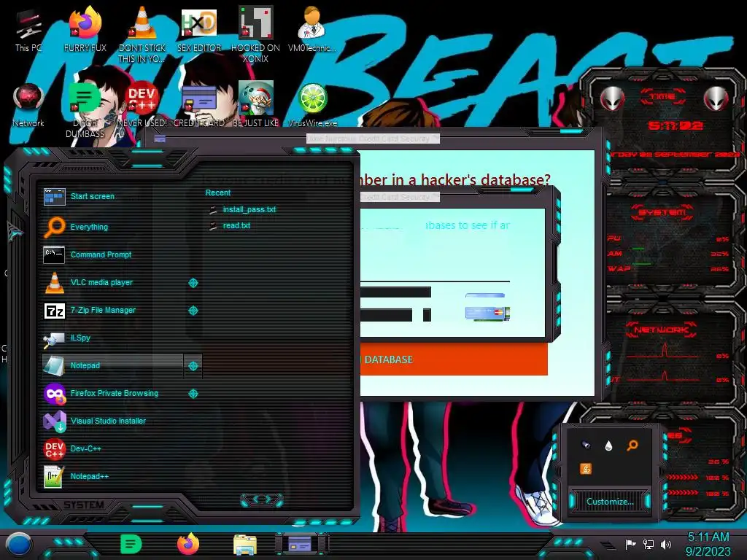The height and width of the screenshot is (560, 747).
Task: Click the SYSTEM gadget panel header
Action: coord(662,212)
